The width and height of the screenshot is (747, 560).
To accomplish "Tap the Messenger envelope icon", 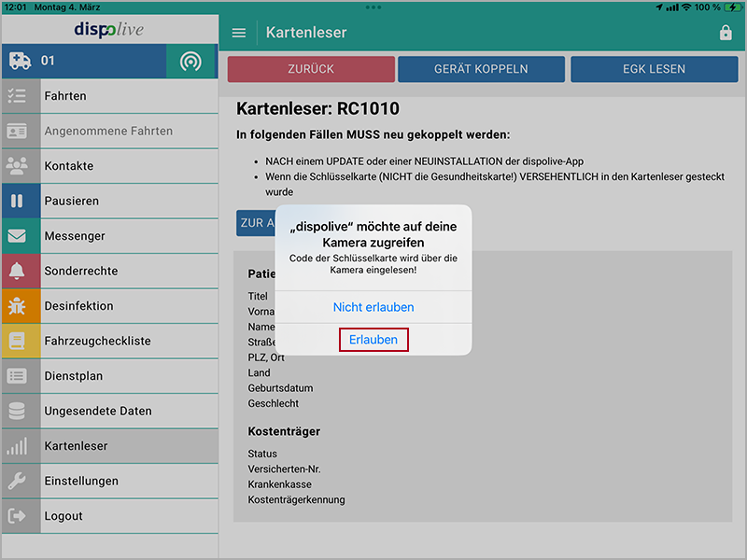I will point(17,236).
